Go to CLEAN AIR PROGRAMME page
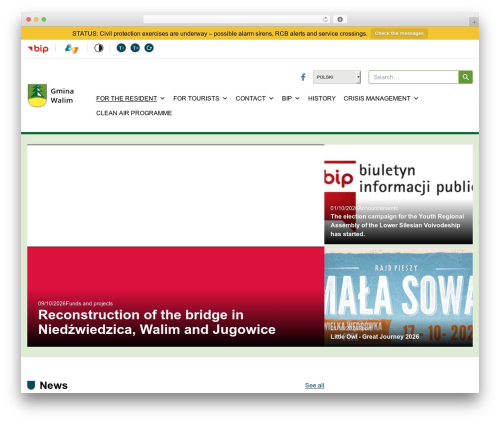Viewport: 500px width, 423px height. click(x=134, y=113)
